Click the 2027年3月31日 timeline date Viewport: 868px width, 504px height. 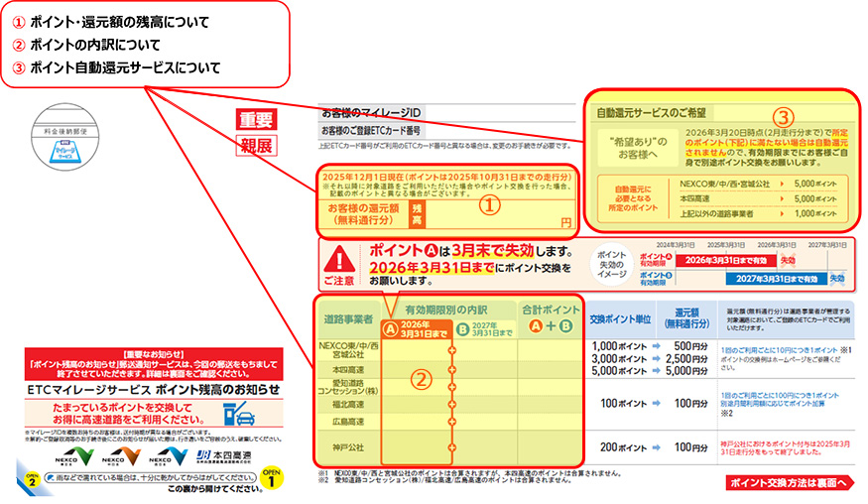827,245
